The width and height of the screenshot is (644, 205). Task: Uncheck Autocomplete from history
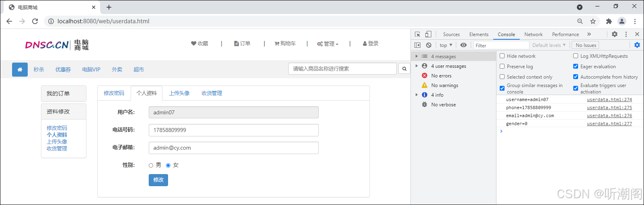(576, 77)
